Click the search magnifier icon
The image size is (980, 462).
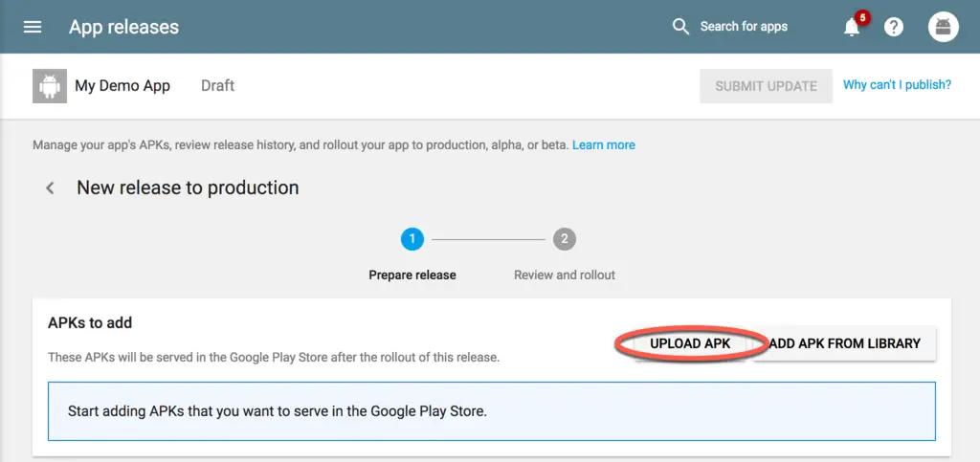[680, 27]
